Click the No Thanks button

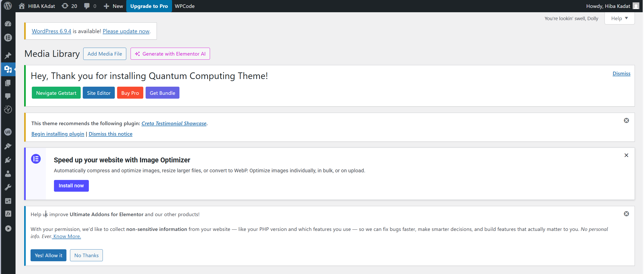[86, 255]
